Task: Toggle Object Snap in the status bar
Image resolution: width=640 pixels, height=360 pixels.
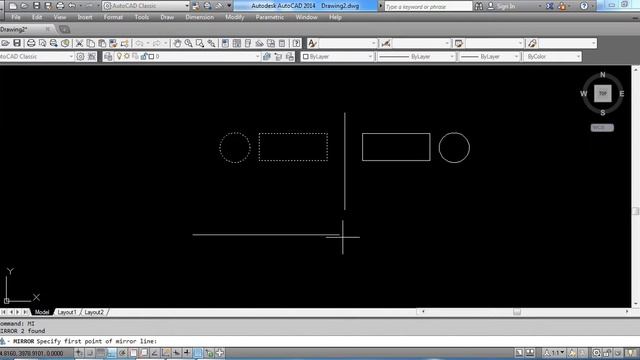Action: 133,353
